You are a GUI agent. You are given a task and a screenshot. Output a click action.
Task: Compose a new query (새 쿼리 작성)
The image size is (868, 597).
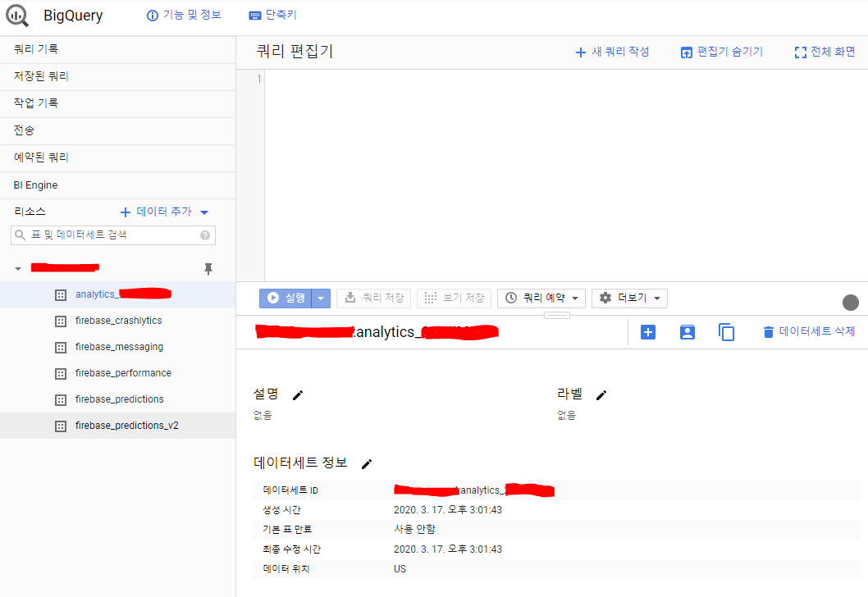tap(612, 52)
